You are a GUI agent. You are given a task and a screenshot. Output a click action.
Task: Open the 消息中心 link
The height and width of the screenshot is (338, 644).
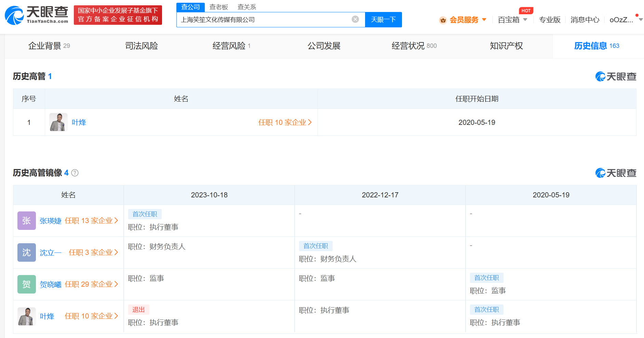coord(585,20)
